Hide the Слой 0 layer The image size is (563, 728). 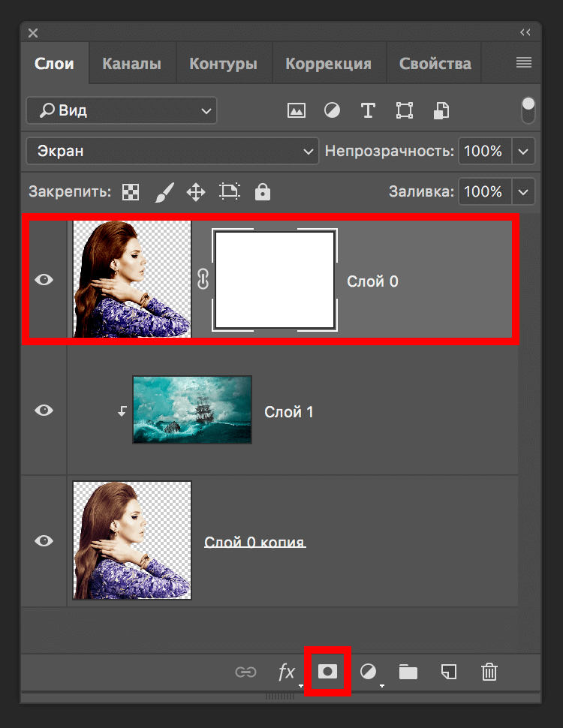44,280
